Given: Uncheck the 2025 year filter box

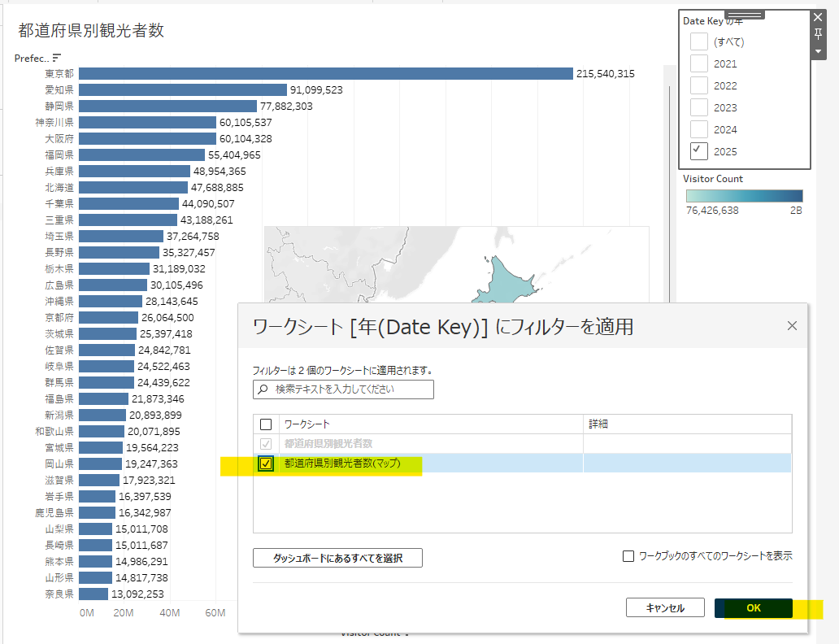Looking at the screenshot, I should coord(699,151).
